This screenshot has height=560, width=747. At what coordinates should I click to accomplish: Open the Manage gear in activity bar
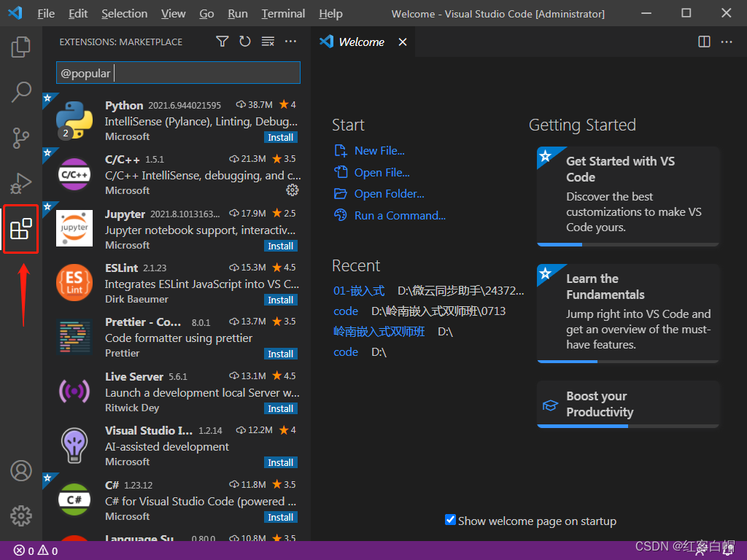pos(21,516)
